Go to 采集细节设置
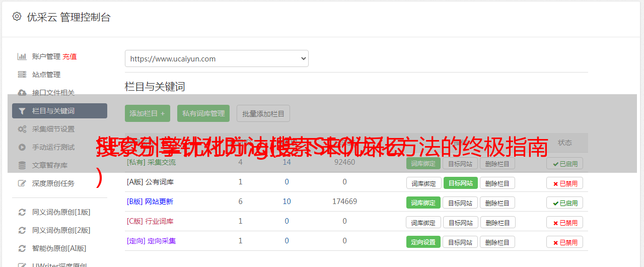 point(53,129)
